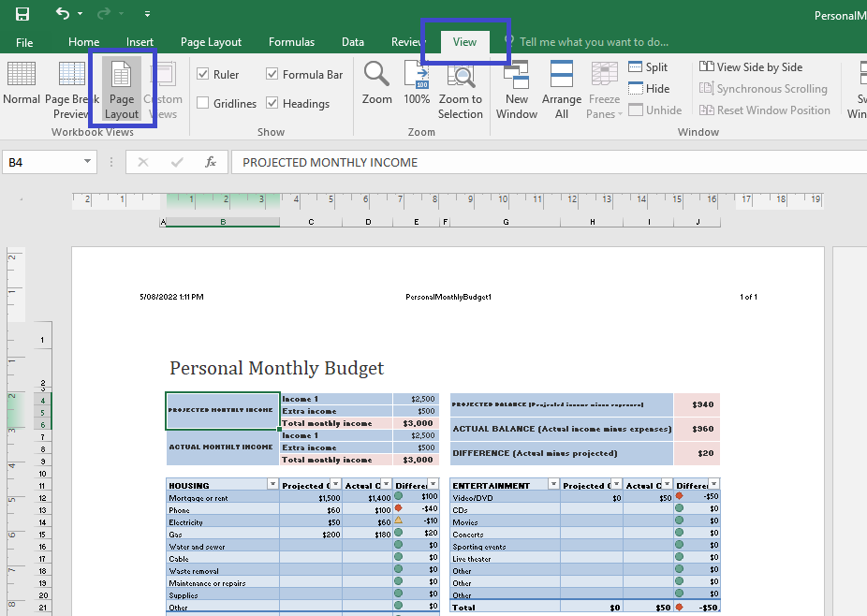Select the Electricity row yellow triangle indicator

click(x=398, y=520)
